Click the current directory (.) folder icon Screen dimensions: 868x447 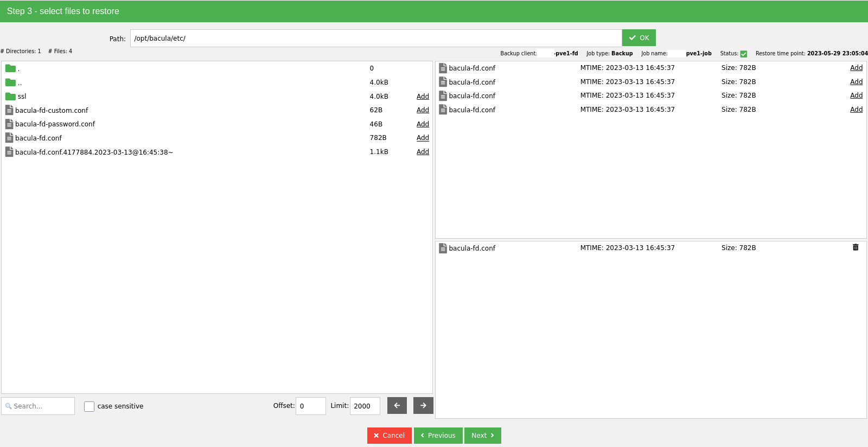(10, 68)
